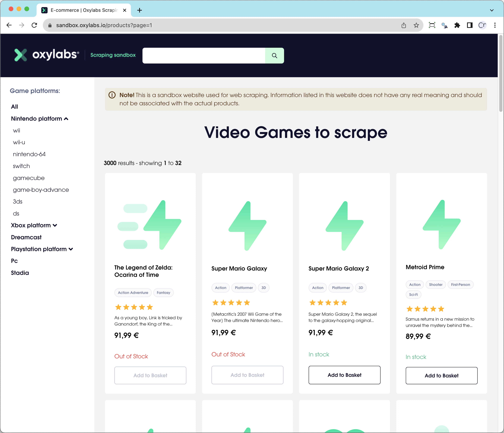Image resolution: width=504 pixels, height=433 pixels.
Task: Bookmark this page with the star icon
Action: tap(416, 25)
